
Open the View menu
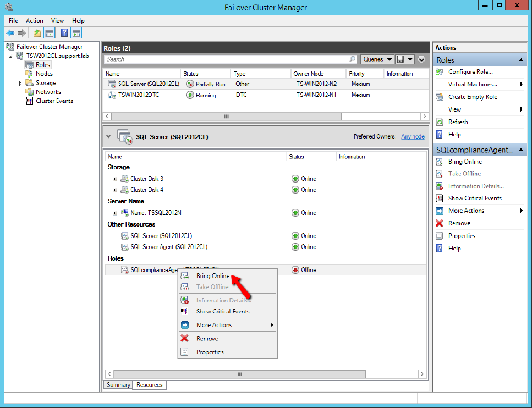57,21
